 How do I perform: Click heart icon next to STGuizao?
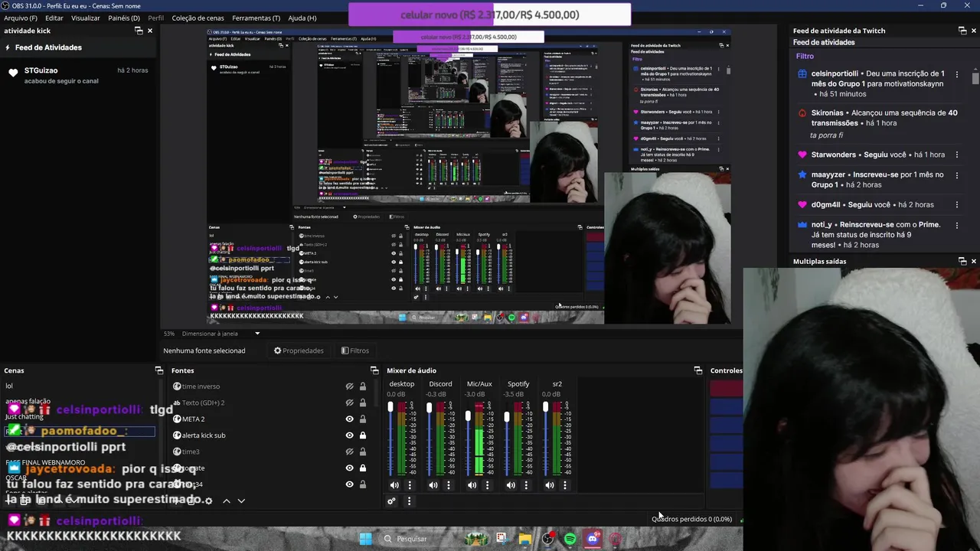click(x=13, y=73)
